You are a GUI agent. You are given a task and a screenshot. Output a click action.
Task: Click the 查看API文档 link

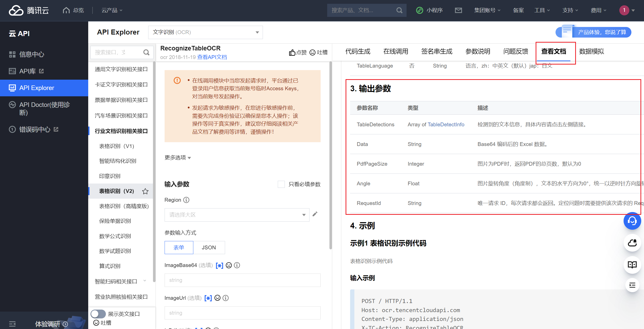212,57
